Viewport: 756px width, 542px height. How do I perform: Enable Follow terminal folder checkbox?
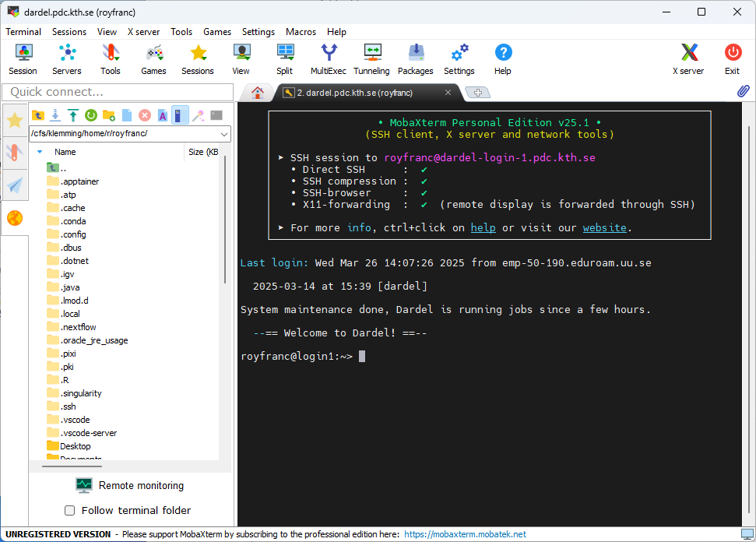tap(69, 511)
